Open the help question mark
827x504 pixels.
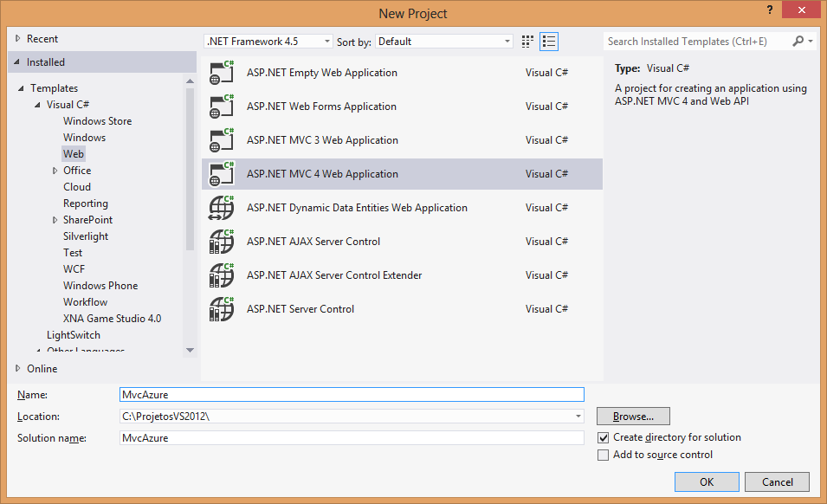click(x=770, y=10)
